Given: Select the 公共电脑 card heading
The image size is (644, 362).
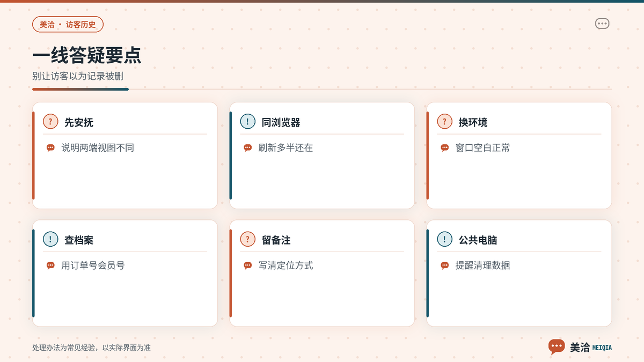Looking at the screenshot, I should [x=478, y=240].
